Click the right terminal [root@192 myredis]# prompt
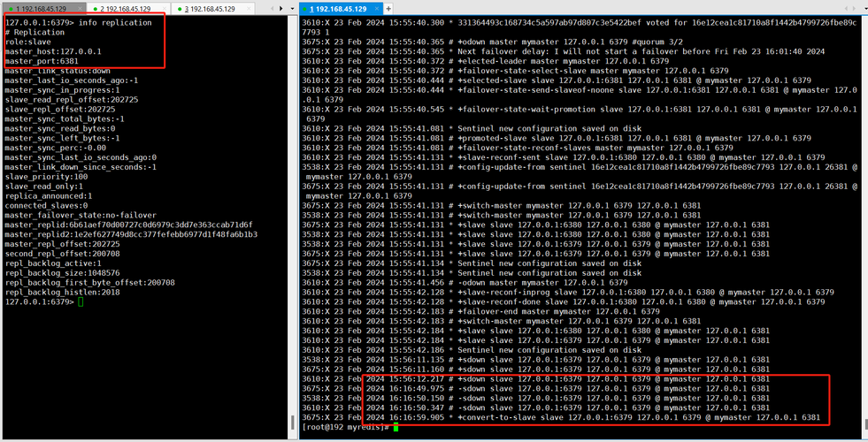 tap(346, 427)
